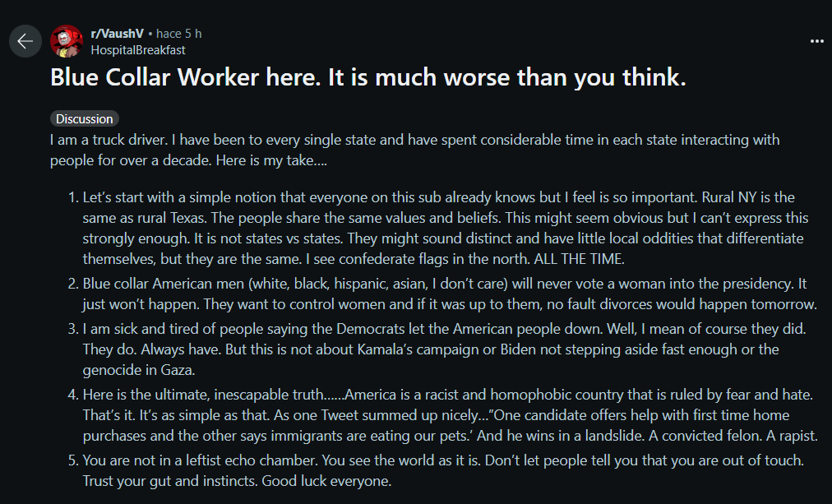Open the r/VaushV subreddit avatar
This screenshot has height=504, width=832.
click(x=66, y=41)
